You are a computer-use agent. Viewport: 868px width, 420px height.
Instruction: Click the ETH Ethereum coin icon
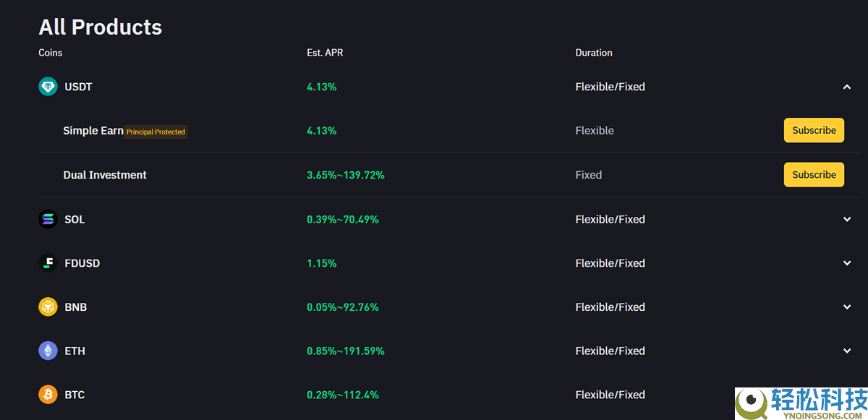click(x=48, y=351)
